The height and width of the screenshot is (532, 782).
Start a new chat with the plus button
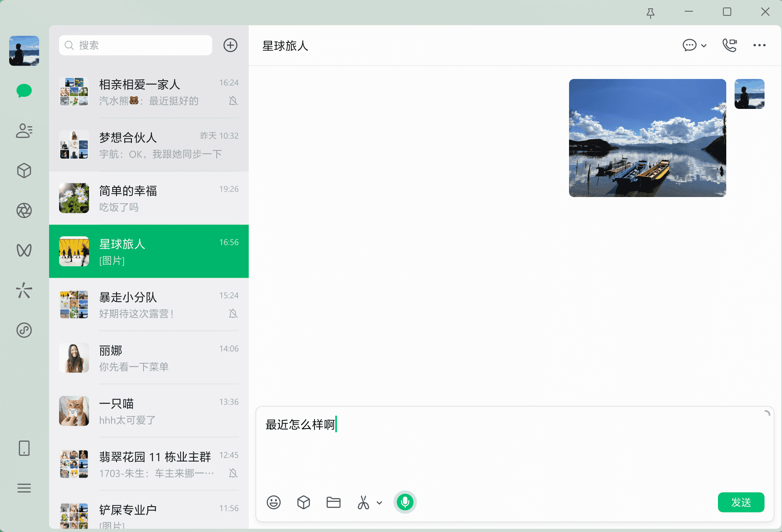230,45
